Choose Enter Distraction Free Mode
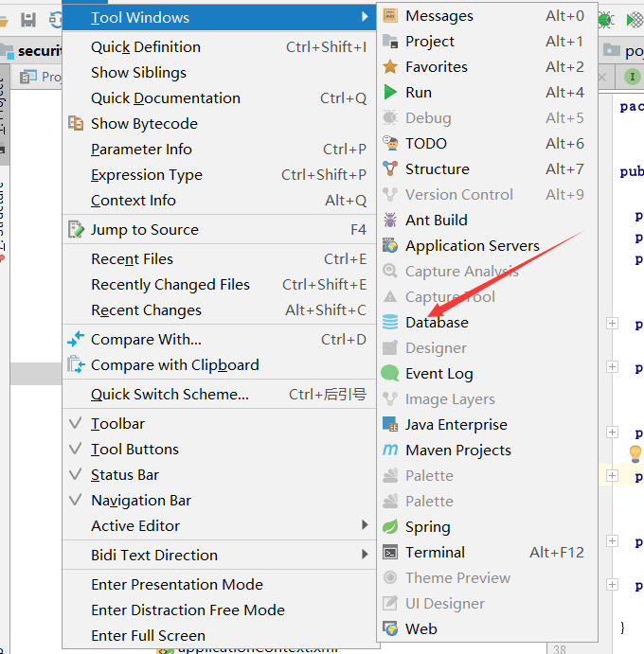 (x=219, y=610)
